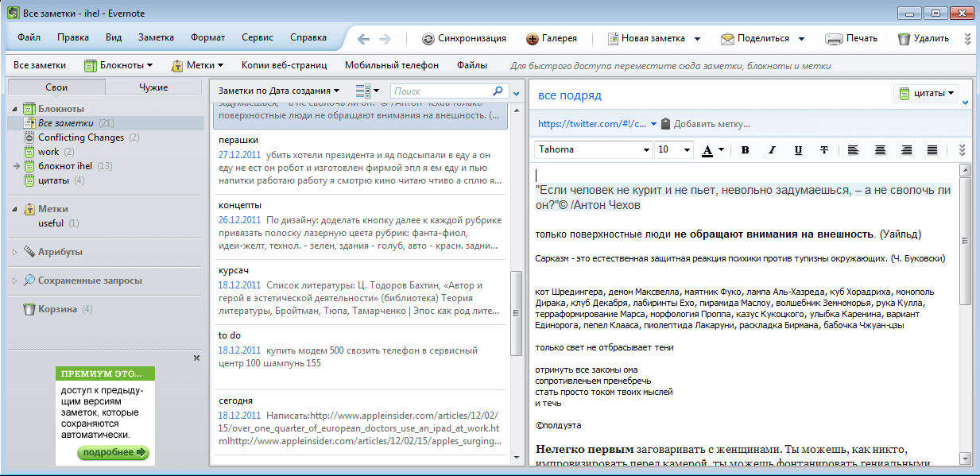Select the курсач note in list
The height and width of the screenshot is (476, 980).
[360, 291]
